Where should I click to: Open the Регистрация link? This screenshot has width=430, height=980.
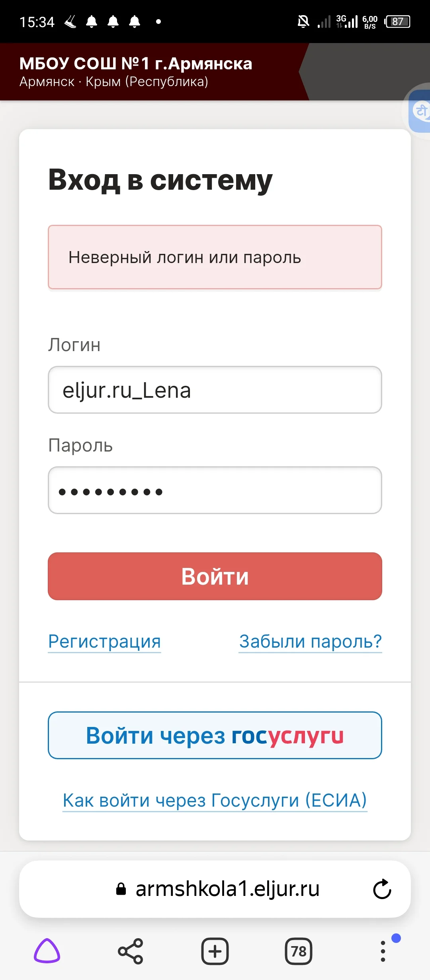pos(104,641)
